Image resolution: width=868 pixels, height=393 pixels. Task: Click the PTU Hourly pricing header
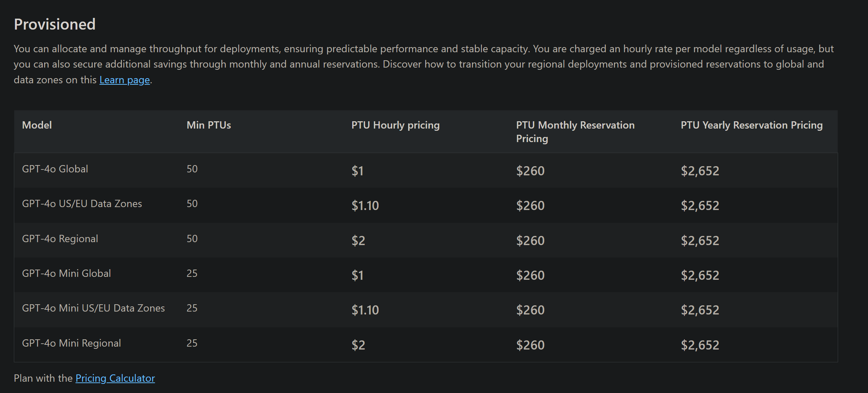coord(395,125)
